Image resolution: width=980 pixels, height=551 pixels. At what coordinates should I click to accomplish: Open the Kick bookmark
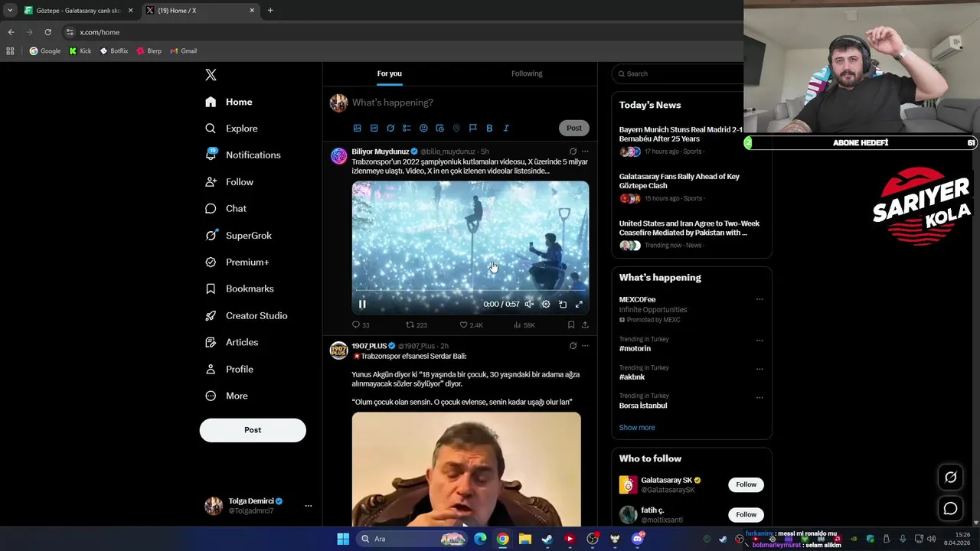tap(80, 51)
